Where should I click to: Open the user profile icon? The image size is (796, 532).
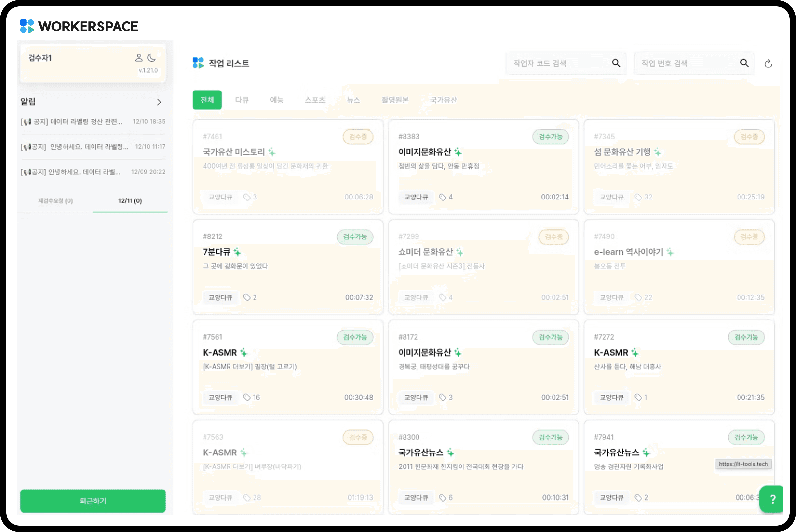tap(139, 58)
